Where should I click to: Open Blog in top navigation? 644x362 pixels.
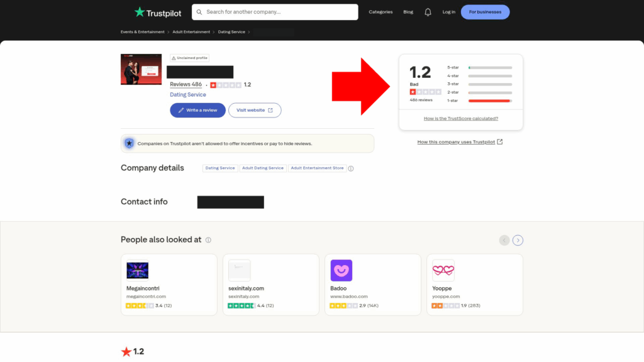tap(408, 12)
